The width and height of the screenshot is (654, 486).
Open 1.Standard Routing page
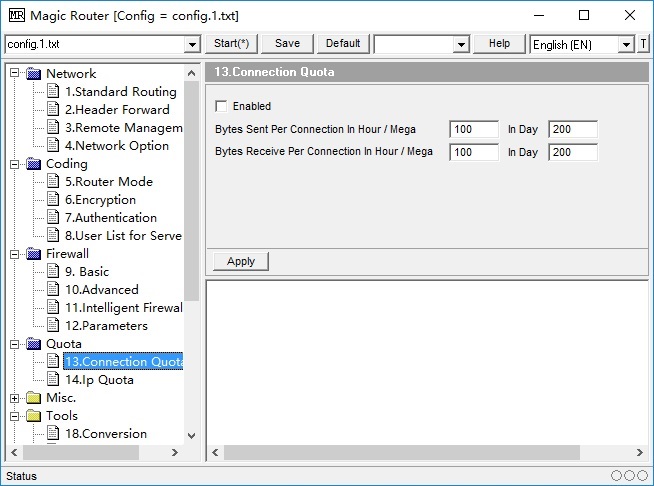[121, 91]
